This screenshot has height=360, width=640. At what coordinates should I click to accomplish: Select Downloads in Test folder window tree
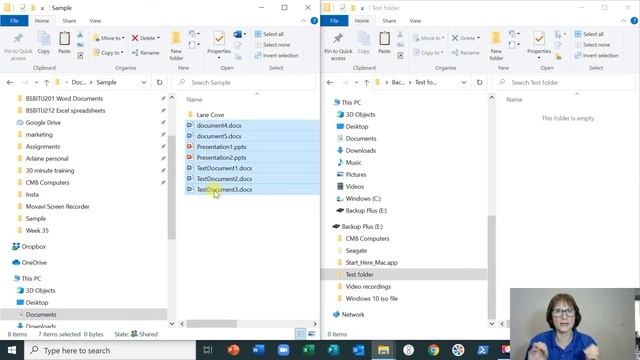(360, 151)
